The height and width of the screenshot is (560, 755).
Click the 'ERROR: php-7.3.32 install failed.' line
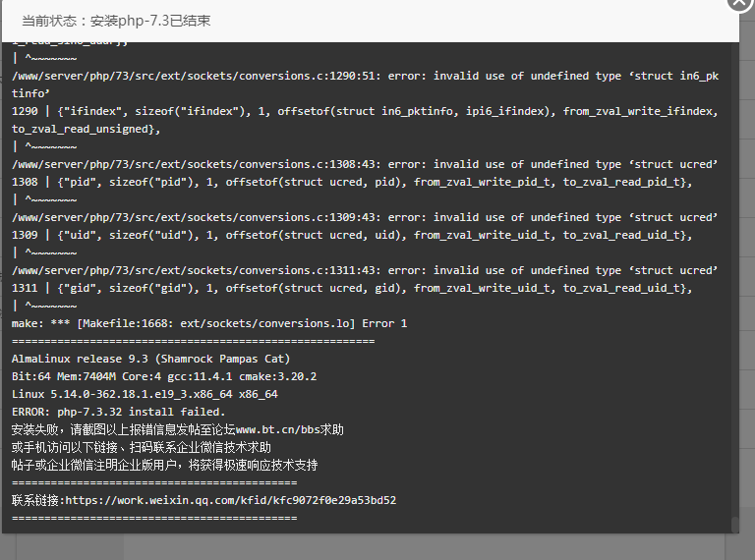pyautogui.click(x=118, y=412)
